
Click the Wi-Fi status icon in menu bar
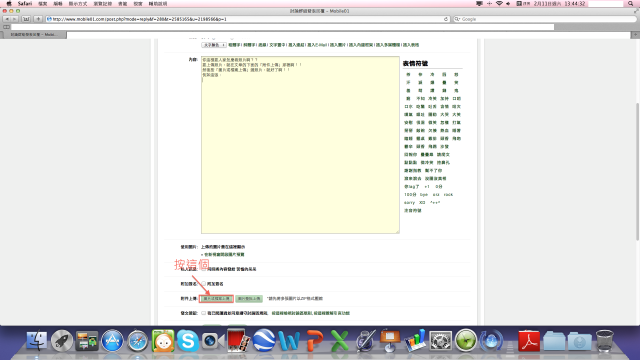point(499,4)
